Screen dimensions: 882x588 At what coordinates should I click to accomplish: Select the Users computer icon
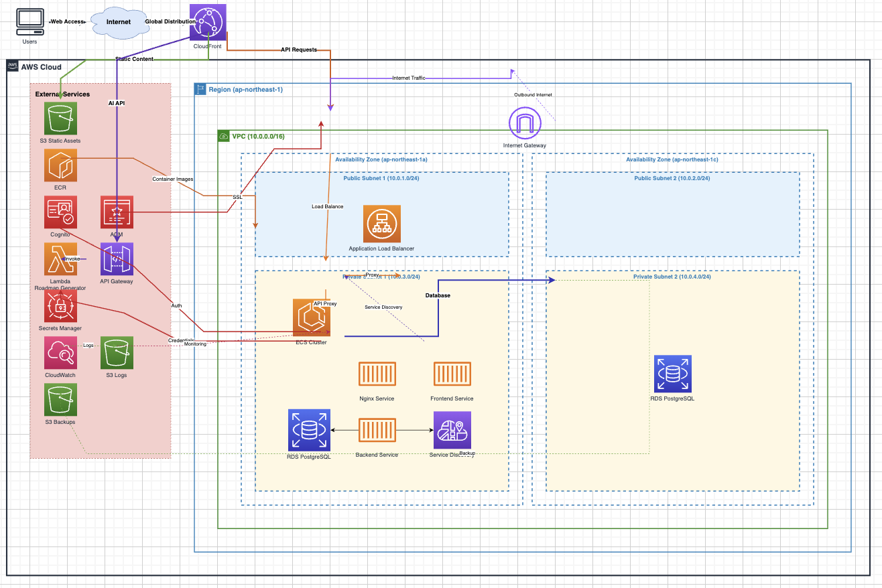pos(29,22)
